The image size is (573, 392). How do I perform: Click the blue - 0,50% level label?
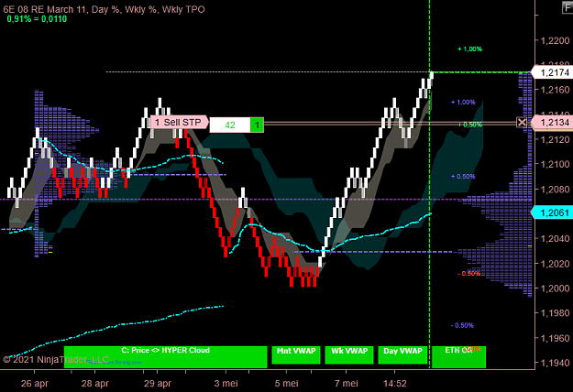tap(462, 325)
